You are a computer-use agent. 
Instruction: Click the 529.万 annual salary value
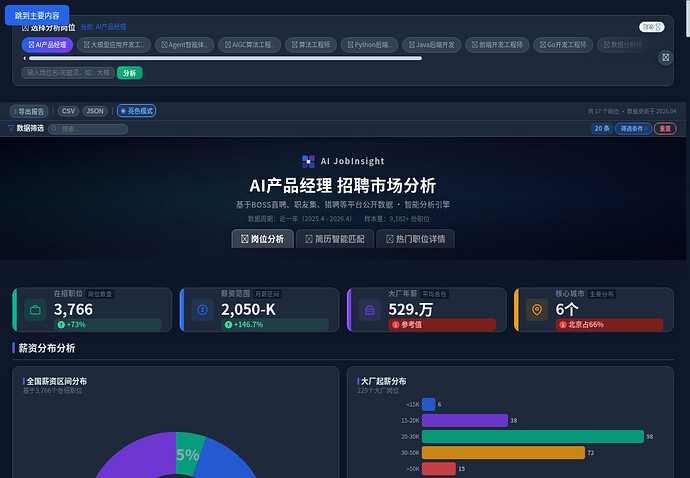[x=411, y=310]
